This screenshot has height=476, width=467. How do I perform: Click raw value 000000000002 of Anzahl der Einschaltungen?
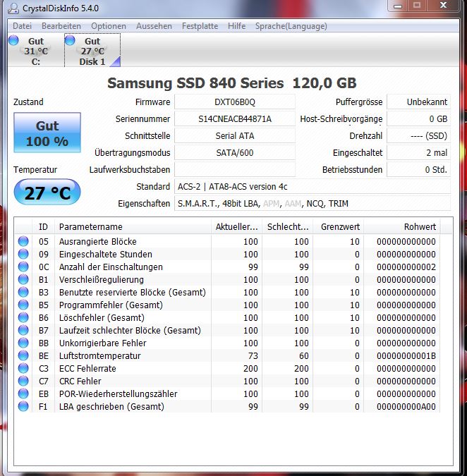pos(406,267)
